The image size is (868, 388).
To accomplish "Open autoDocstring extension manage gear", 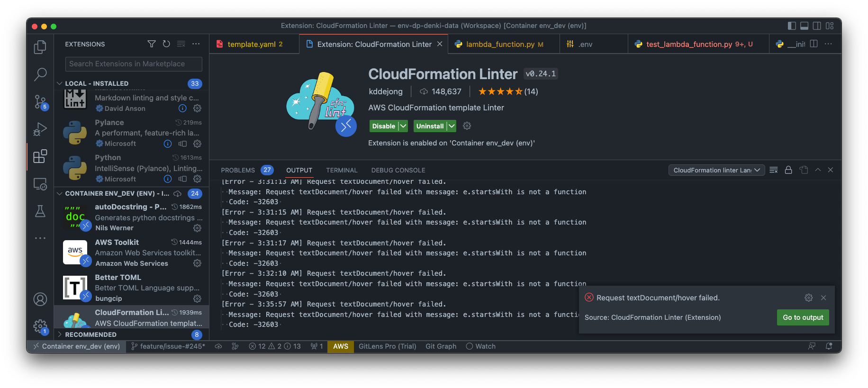I will pyautogui.click(x=198, y=228).
